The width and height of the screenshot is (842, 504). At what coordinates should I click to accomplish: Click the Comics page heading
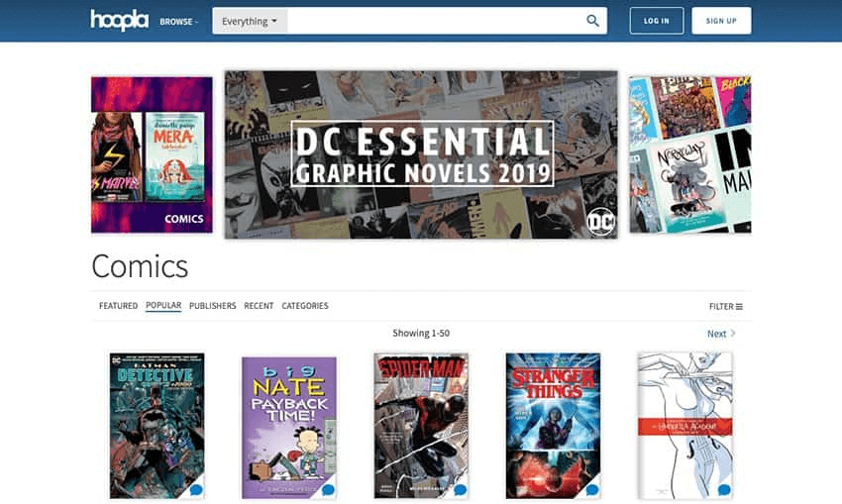(140, 266)
